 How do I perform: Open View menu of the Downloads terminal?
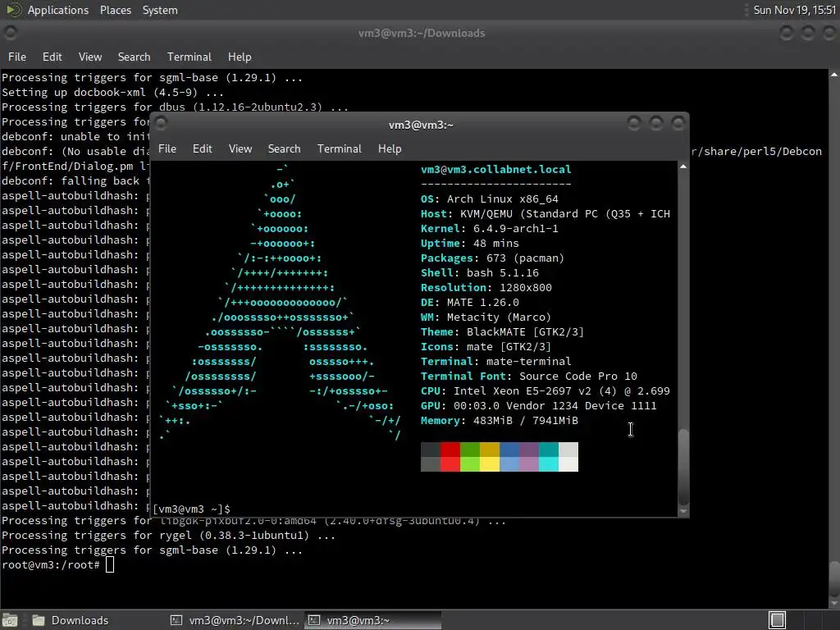tap(90, 57)
